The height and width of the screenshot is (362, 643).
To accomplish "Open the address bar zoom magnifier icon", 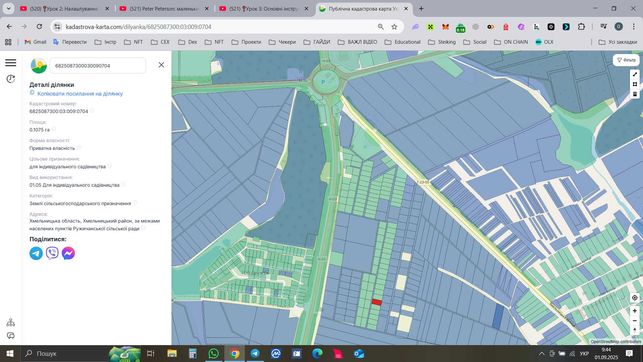I will (381, 27).
